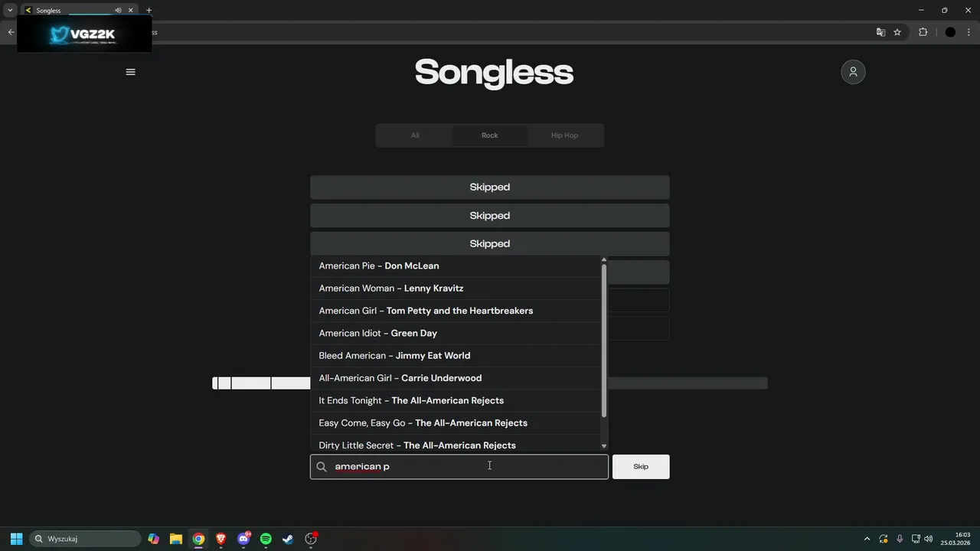Select American Pie by Don McLean
This screenshot has height=551, width=980.
pos(456,266)
